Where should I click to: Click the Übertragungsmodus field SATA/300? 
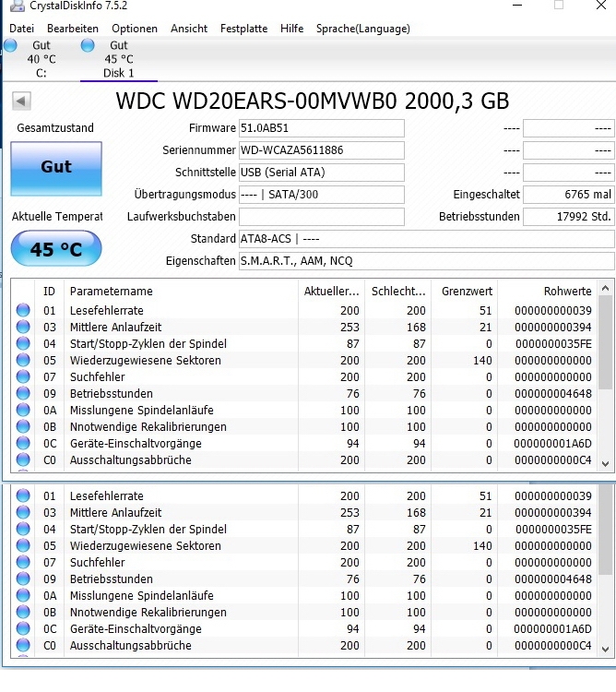tap(322, 195)
